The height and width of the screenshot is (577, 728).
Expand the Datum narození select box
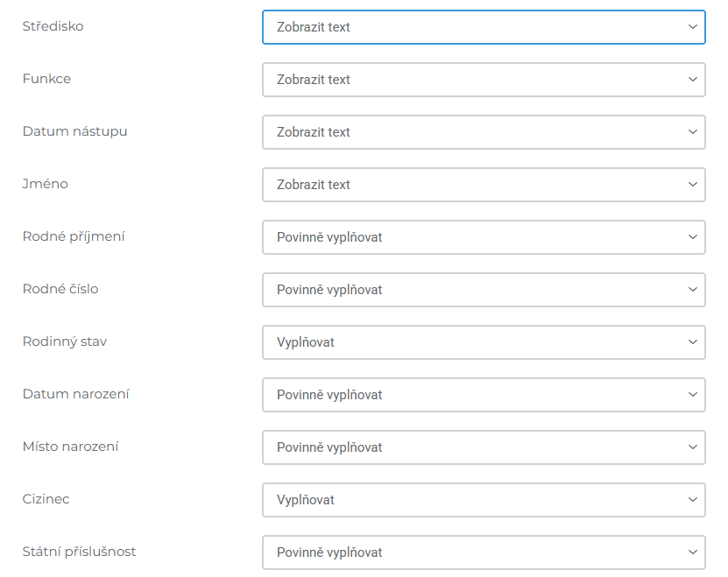point(484,395)
